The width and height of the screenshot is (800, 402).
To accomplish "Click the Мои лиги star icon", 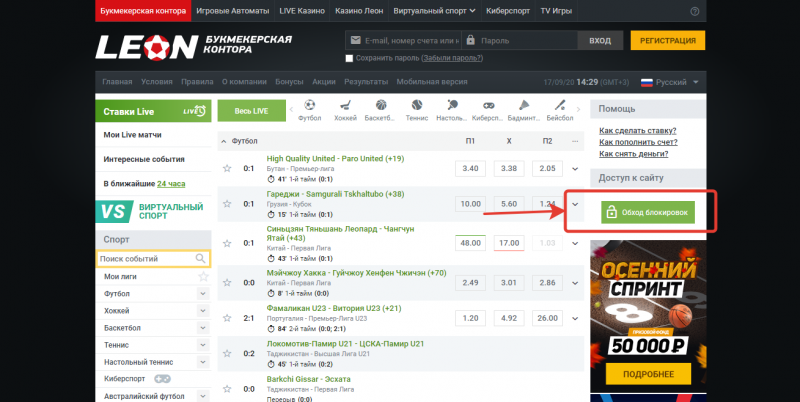I will 204,277.
